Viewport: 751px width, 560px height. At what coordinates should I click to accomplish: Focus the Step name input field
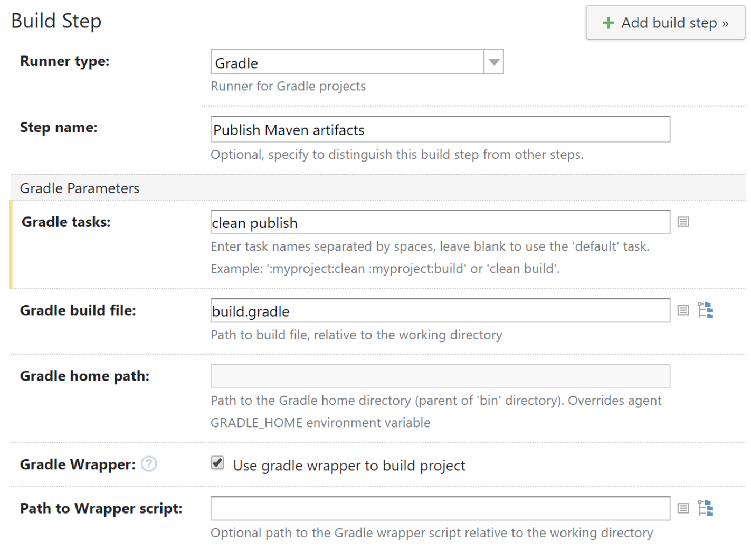[x=440, y=129]
